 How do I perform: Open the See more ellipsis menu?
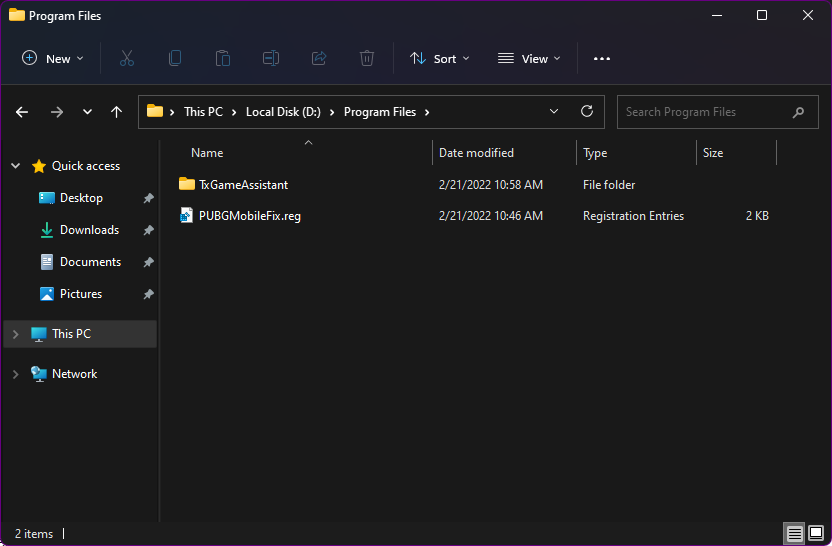[x=601, y=59]
